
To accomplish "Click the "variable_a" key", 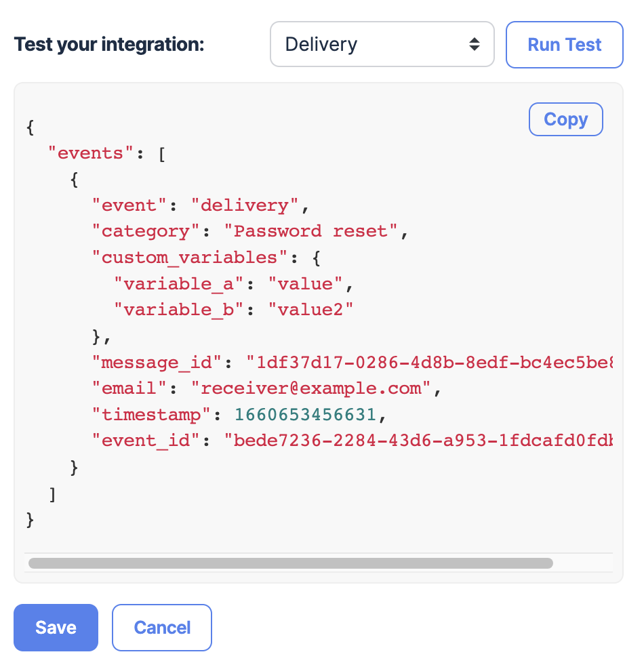I will 179,284.
